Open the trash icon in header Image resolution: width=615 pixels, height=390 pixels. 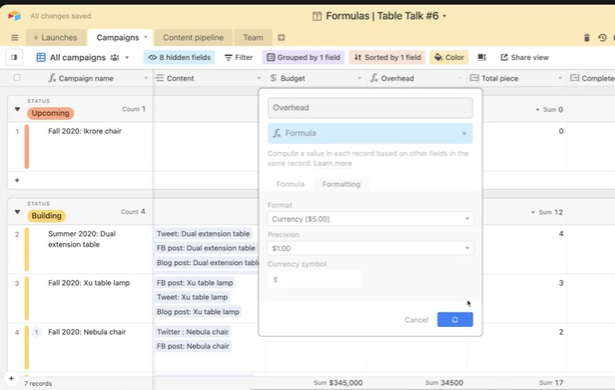pos(587,38)
